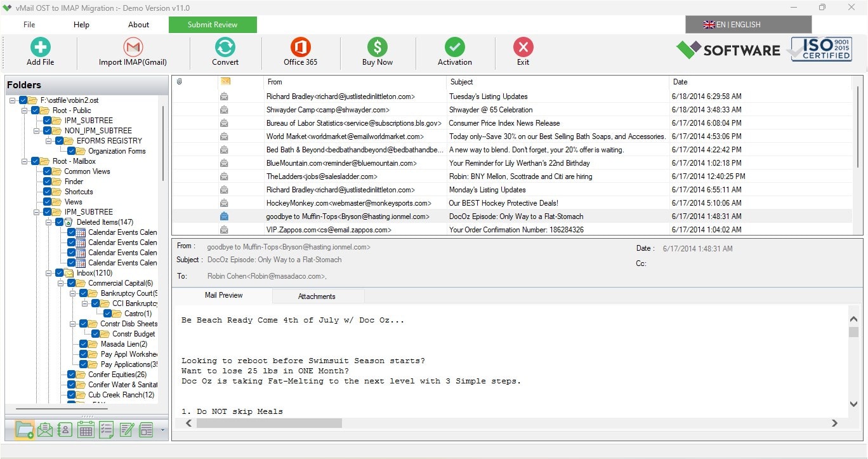Uncheck the Deleted Items(147) checkbox
868x459 pixels.
coord(60,222)
